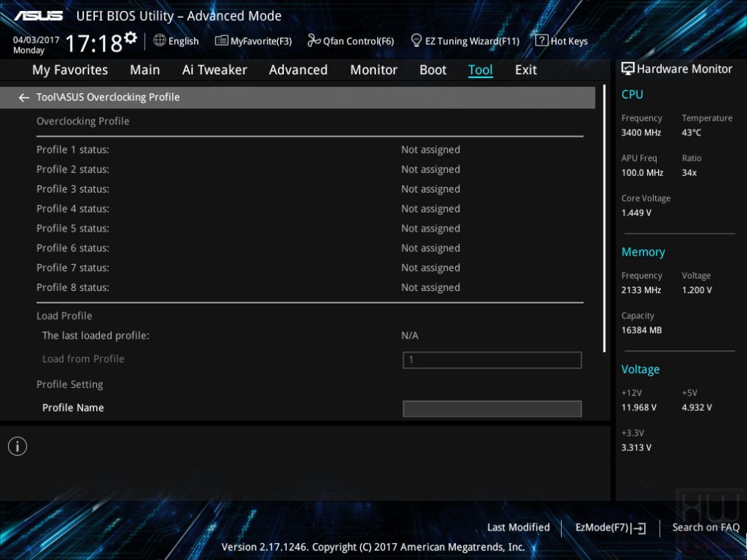Click the EZ Tuning Wizard bulb icon

(x=416, y=40)
